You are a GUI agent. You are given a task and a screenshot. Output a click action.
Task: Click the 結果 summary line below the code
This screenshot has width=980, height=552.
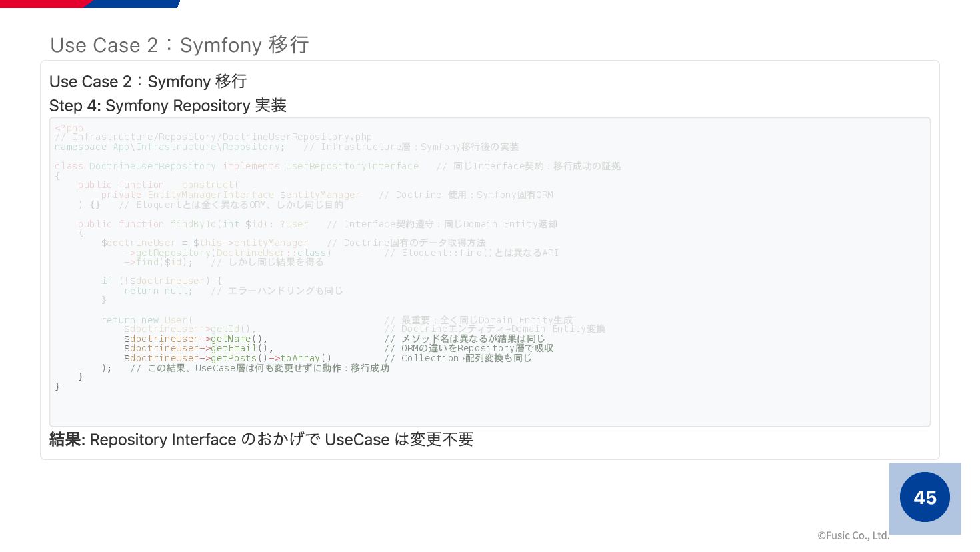click(x=261, y=439)
